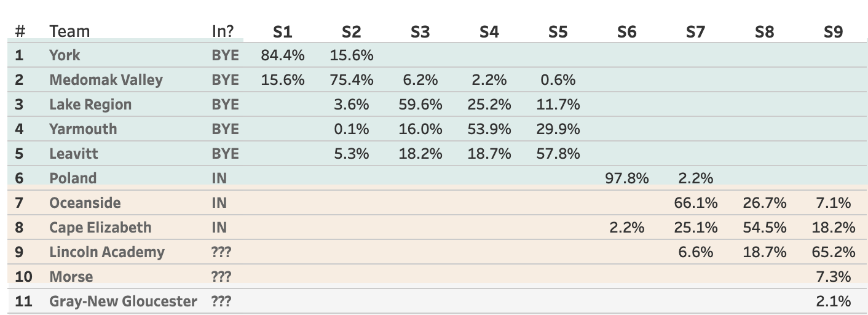Select Poland's 97.8% S6 cell
Image resolution: width=868 pixels, height=315 pixels.
(x=626, y=178)
